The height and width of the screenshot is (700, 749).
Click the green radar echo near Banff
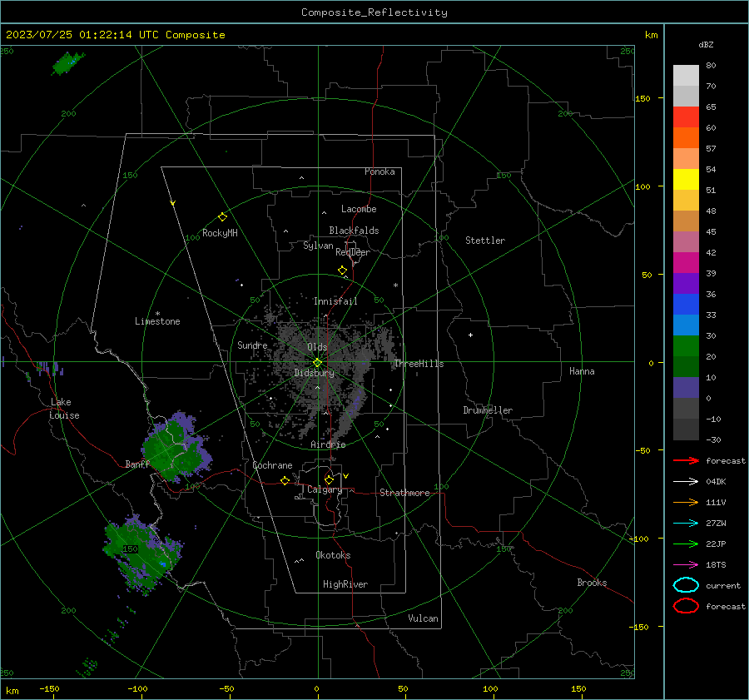(176, 448)
